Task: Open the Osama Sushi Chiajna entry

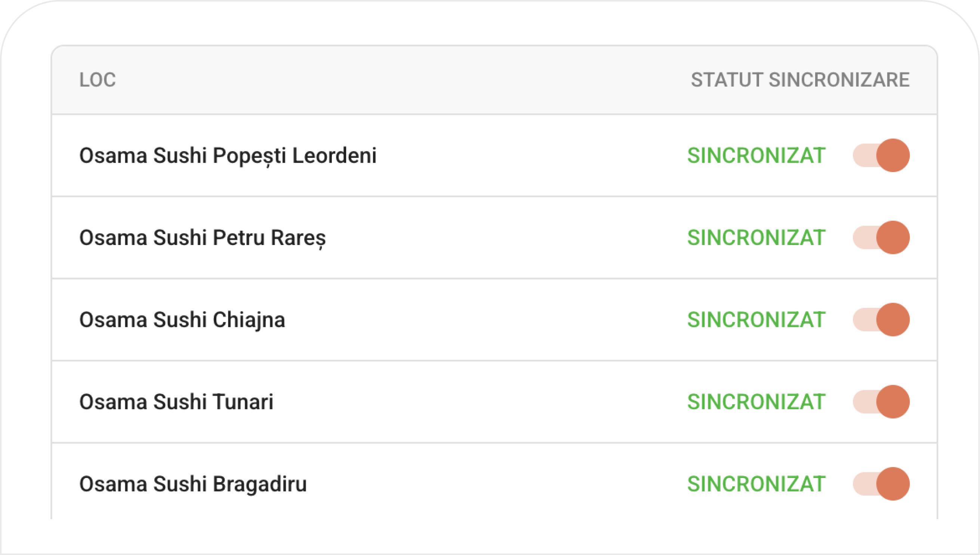Action: 182,320
